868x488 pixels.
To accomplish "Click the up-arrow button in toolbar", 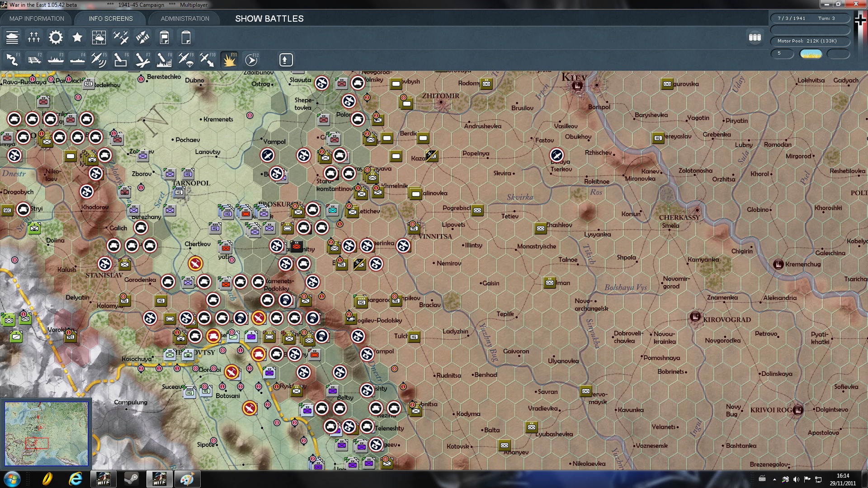I will click(x=286, y=60).
